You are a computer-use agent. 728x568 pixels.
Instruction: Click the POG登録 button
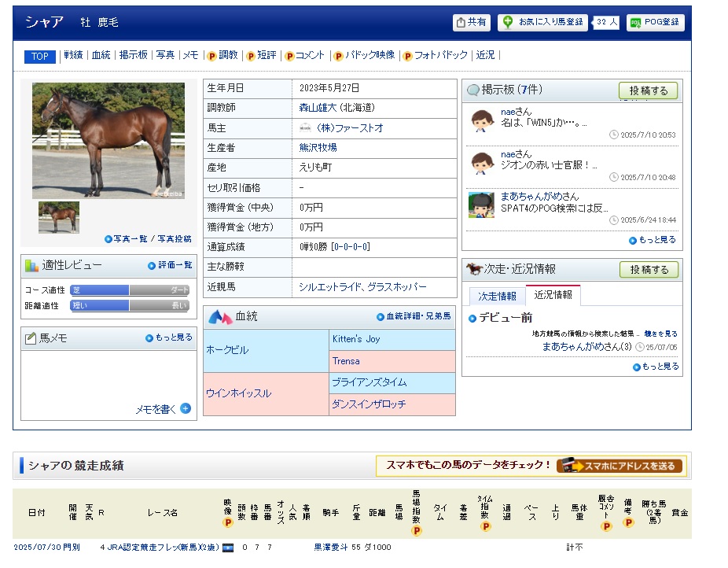(655, 22)
